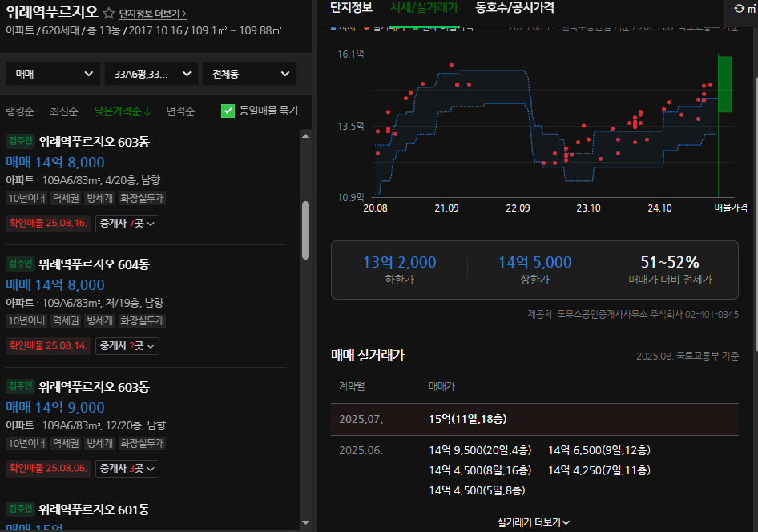Expand 중개사 2곳 broker list
This screenshot has height=532, width=758.
tap(127, 346)
